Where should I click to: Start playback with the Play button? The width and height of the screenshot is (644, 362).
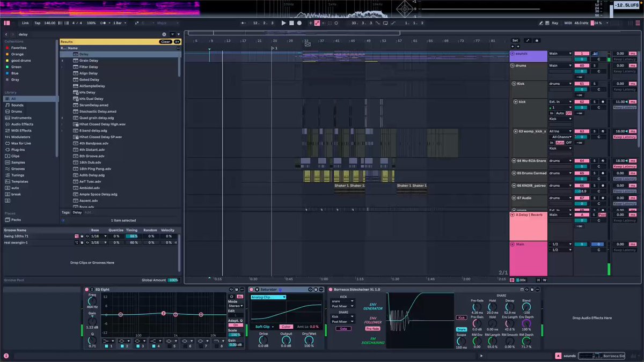click(284, 23)
